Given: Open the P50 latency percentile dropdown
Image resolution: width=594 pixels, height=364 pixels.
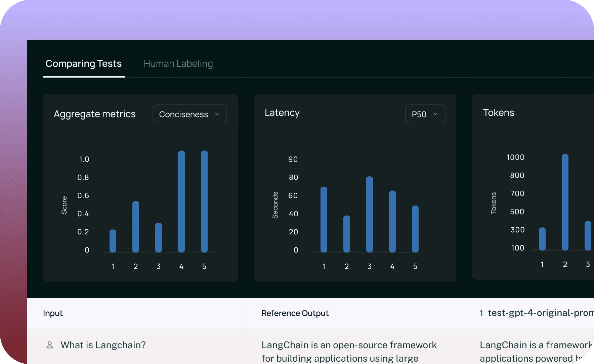Looking at the screenshot, I should pos(425,114).
